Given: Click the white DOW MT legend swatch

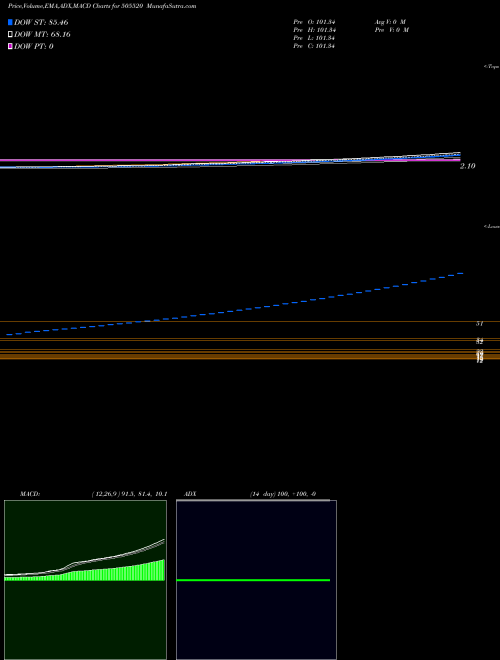Looking at the screenshot, I should (x=10, y=35).
